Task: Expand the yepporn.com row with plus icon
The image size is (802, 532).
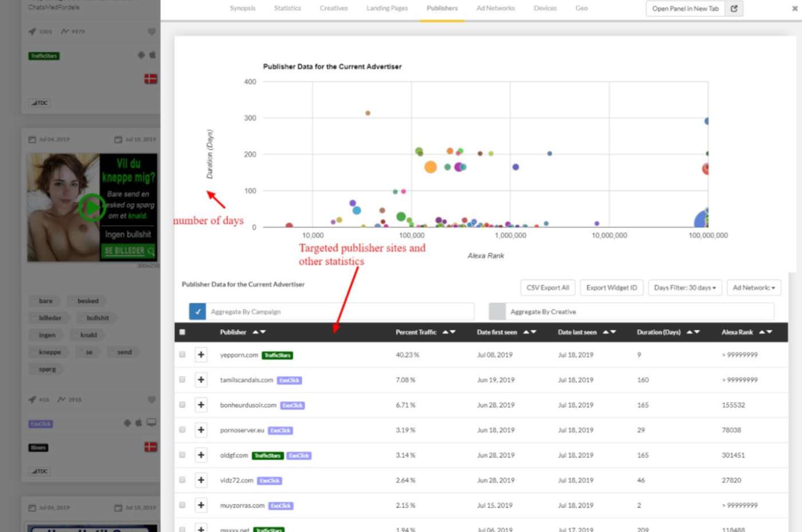Action: point(201,355)
